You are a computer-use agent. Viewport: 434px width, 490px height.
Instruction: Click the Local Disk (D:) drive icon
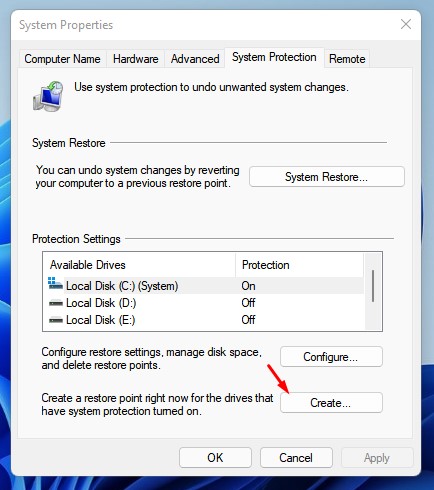[56, 303]
